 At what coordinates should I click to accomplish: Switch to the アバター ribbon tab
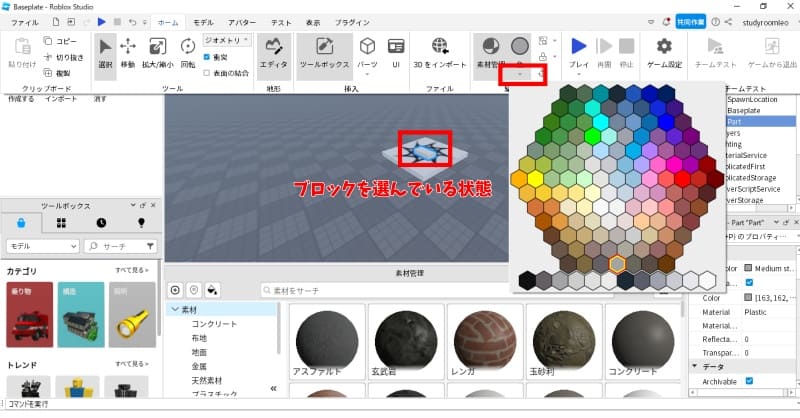tap(242, 22)
